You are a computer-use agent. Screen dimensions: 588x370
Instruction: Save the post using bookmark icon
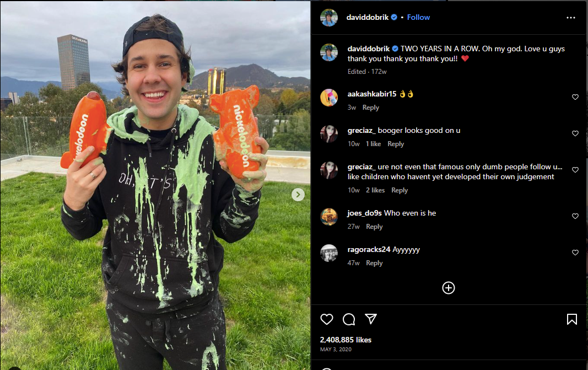(572, 319)
